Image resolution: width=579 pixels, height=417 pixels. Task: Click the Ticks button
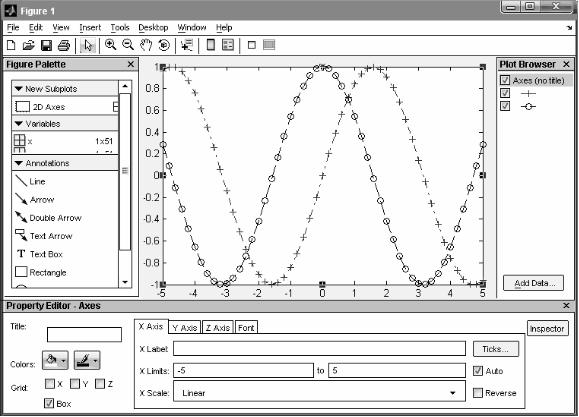(x=496, y=349)
